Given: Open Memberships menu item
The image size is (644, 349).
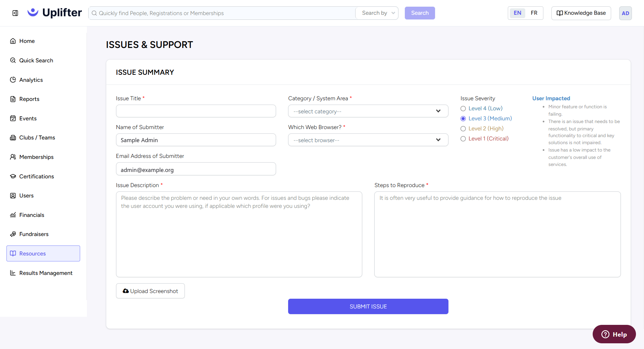Looking at the screenshot, I should [x=43, y=157].
